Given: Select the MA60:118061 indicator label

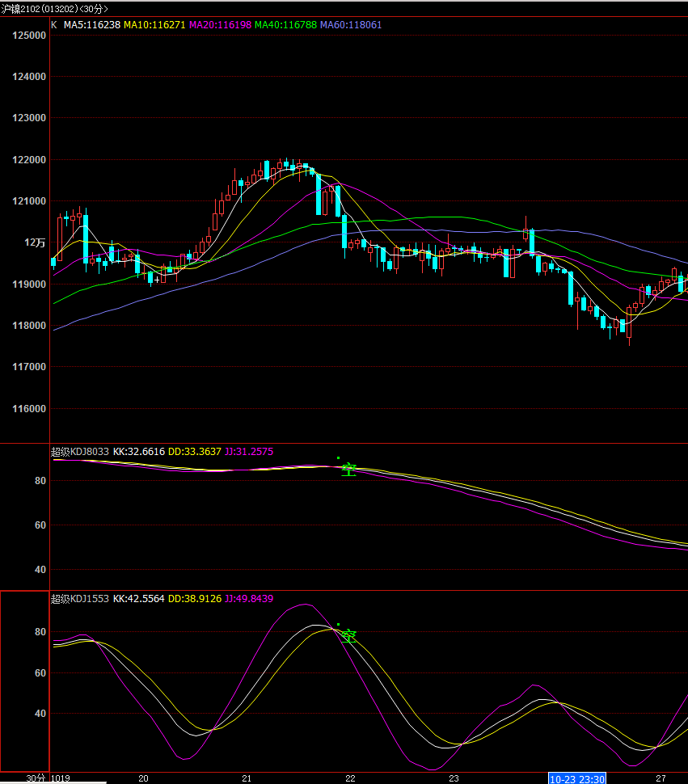Looking at the screenshot, I should 351,25.
